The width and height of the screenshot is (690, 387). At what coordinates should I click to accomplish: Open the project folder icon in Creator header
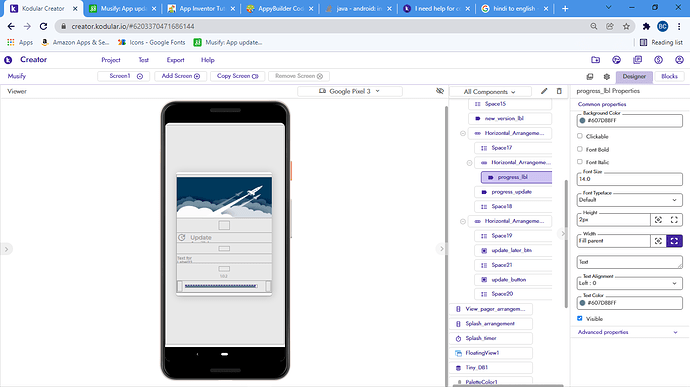click(x=595, y=60)
